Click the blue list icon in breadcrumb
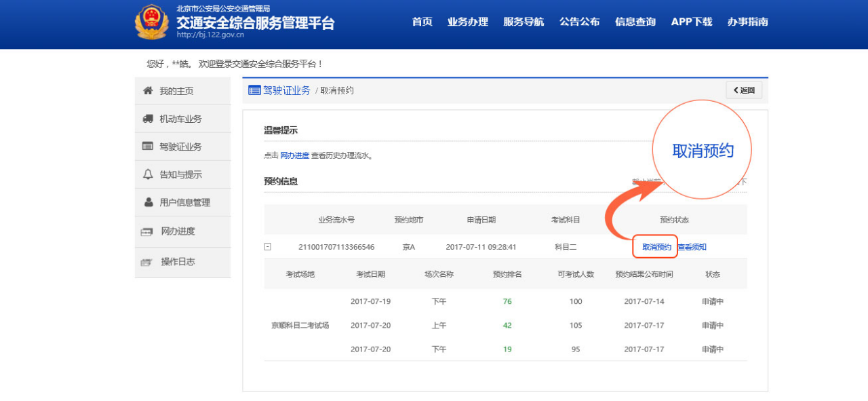The image size is (868, 401). pyautogui.click(x=254, y=90)
